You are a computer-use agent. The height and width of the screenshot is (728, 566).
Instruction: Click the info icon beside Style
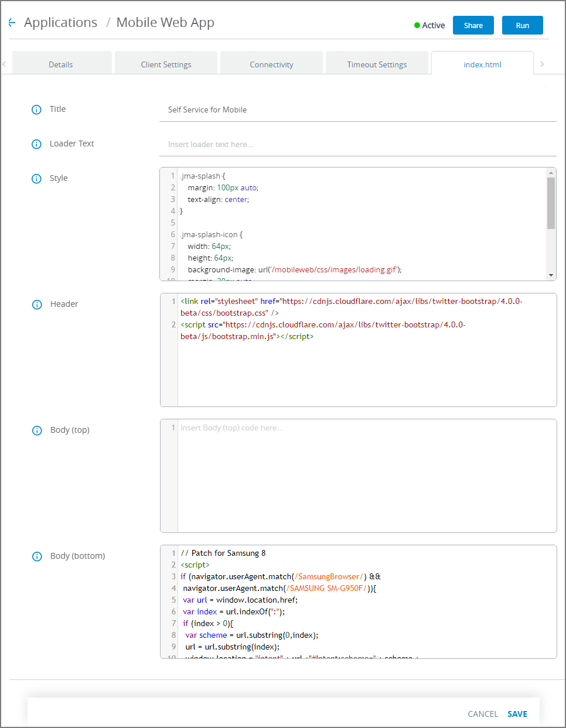pyautogui.click(x=36, y=179)
